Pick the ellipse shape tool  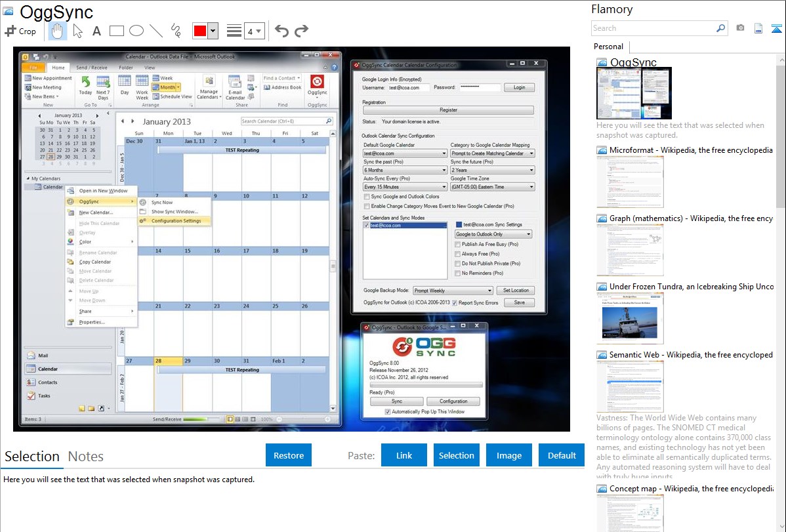136,31
